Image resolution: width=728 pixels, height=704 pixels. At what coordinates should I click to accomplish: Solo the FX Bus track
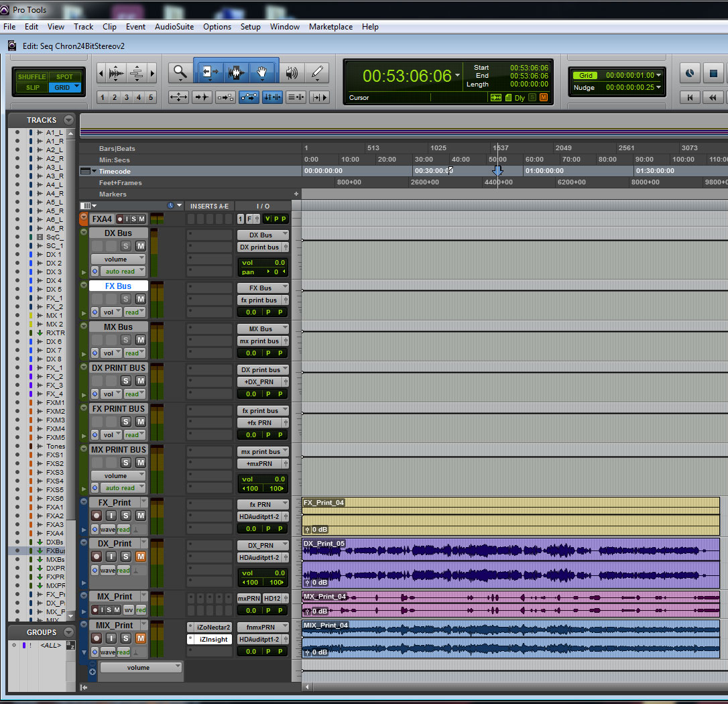pyautogui.click(x=126, y=298)
